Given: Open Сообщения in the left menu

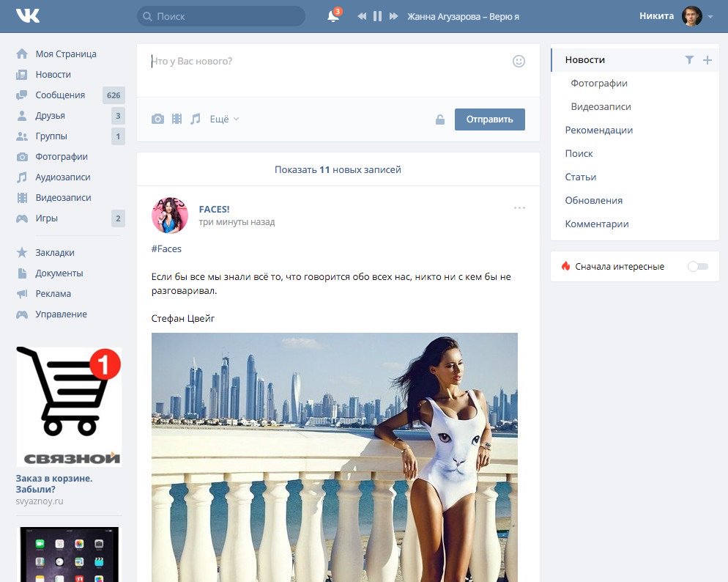Looking at the screenshot, I should 60,95.
